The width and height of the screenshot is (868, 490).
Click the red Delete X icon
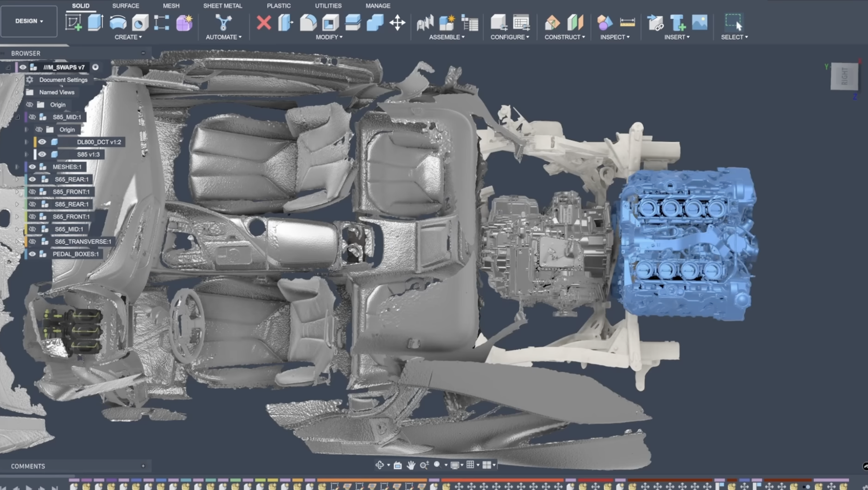[x=264, y=22]
